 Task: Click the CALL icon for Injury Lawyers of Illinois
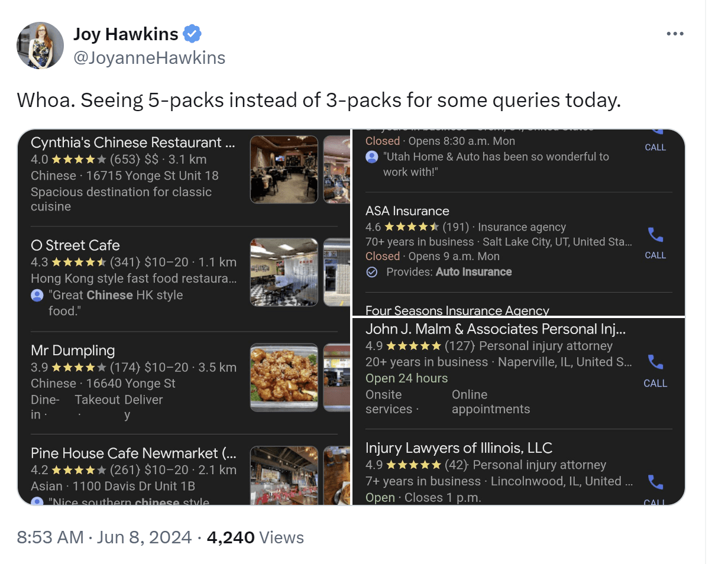(655, 482)
